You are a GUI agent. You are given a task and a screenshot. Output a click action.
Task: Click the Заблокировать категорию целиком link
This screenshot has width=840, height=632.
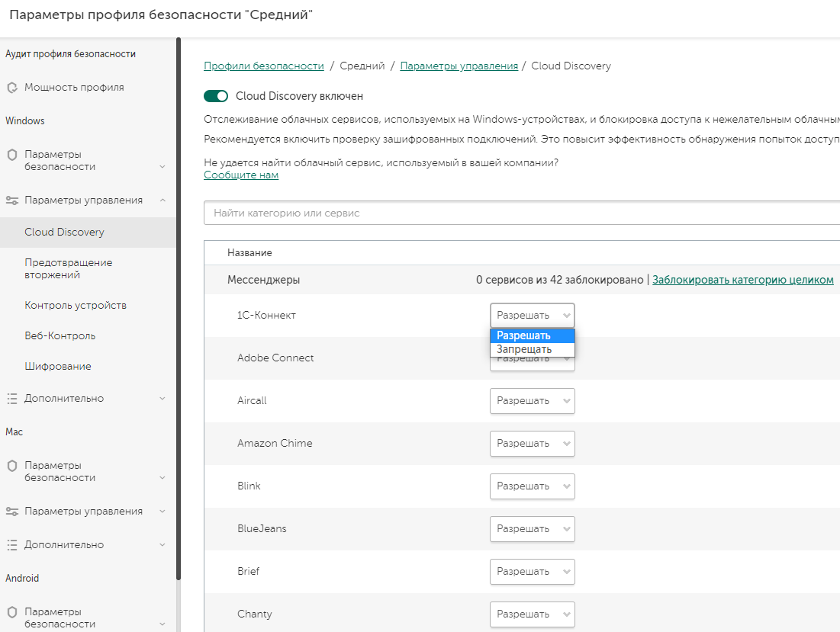(743, 280)
